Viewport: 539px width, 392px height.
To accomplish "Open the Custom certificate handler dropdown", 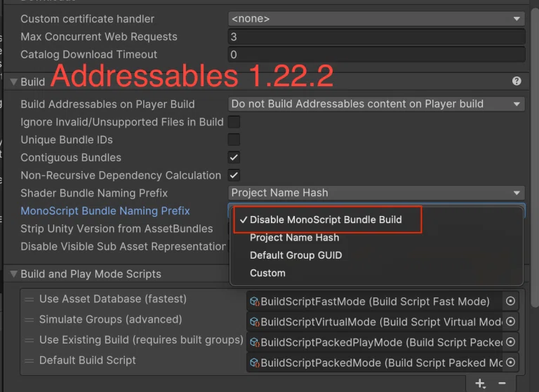I will (x=376, y=18).
